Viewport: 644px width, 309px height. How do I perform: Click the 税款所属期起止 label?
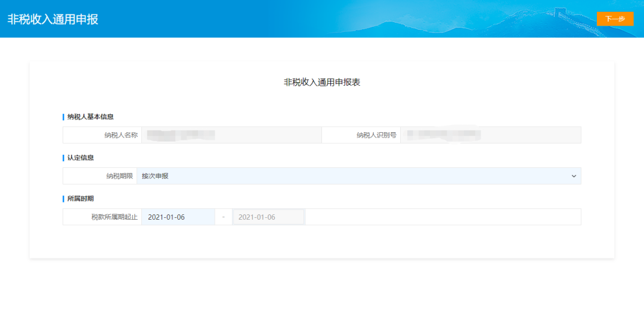pyautogui.click(x=114, y=217)
